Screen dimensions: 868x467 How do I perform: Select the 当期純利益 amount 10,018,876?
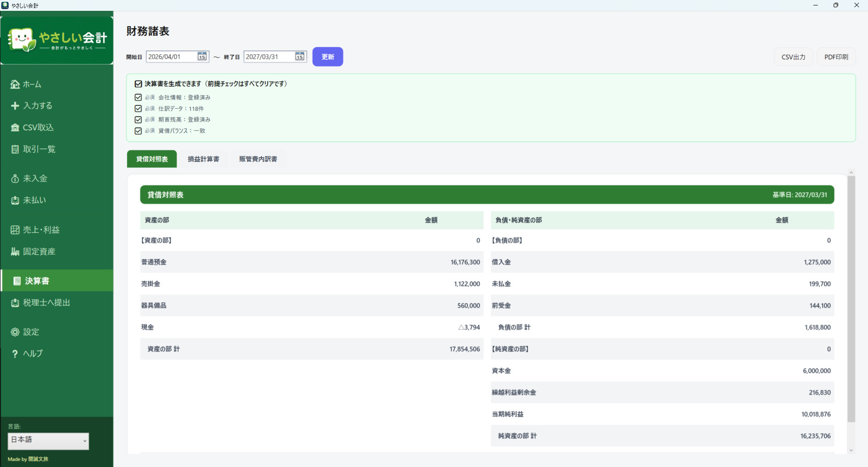(x=816, y=415)
